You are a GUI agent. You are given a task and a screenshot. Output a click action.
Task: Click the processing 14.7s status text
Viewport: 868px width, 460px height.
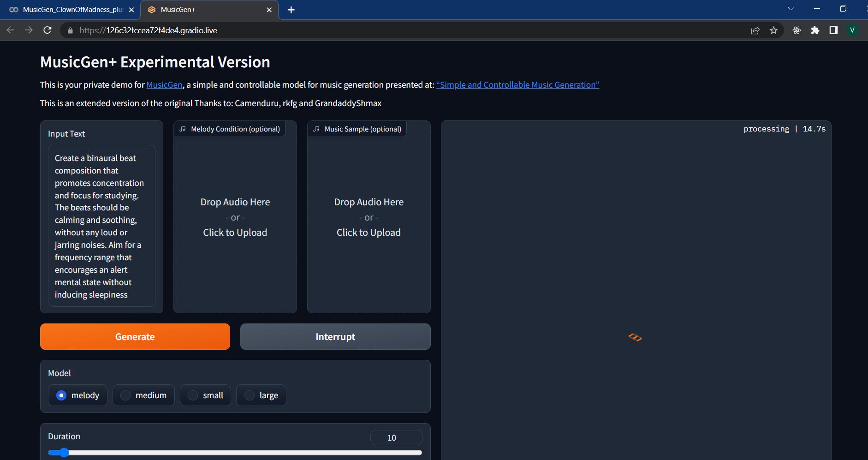click(x=785, y=129)
